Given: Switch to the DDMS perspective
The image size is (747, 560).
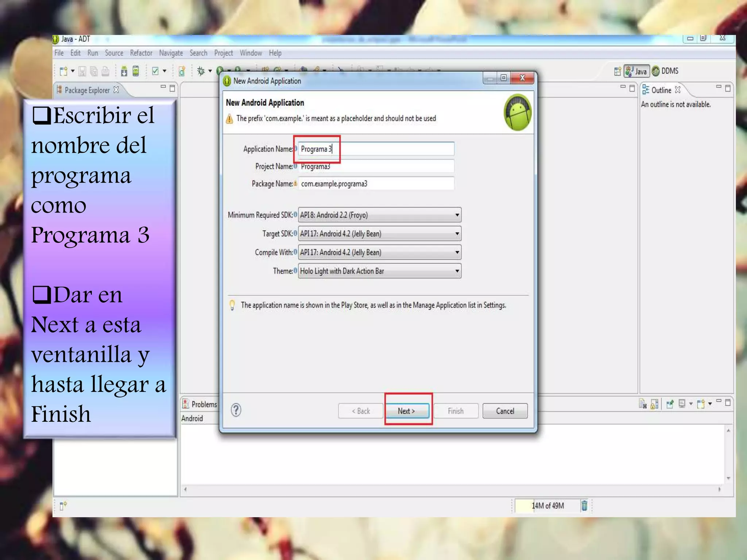Looking at the screenshot, I should click(x=665, y=71).
